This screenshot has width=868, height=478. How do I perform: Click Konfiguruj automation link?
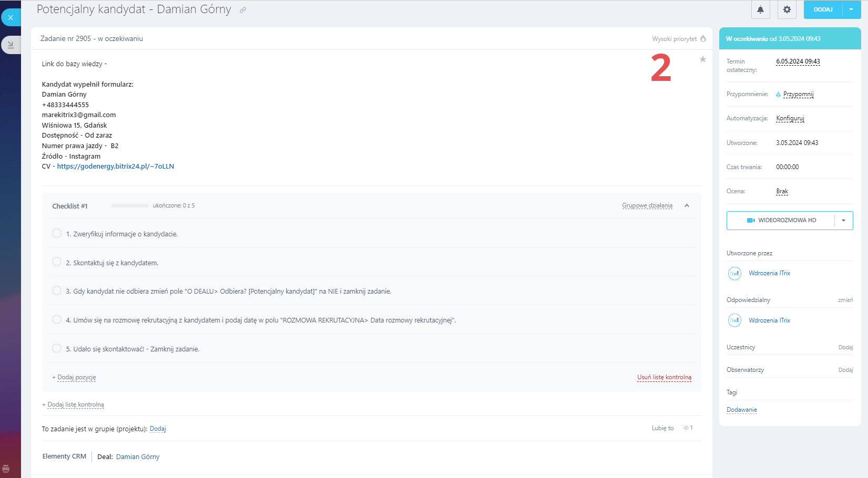click(x=790, y=119)
